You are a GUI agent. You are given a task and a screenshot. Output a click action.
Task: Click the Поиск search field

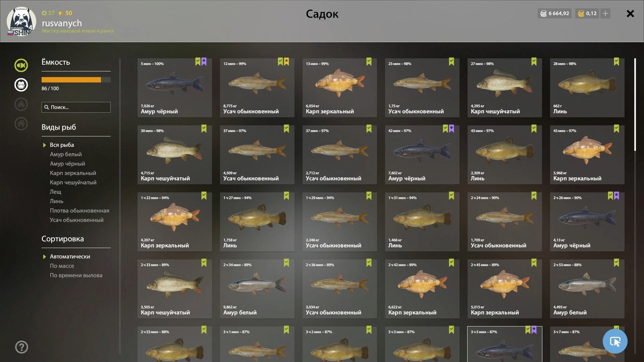pyautogui.click(x=76, y=107)
